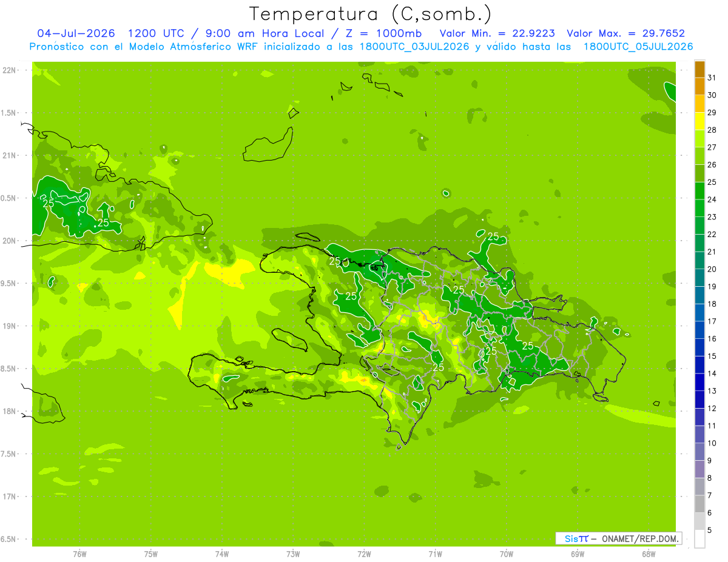Click the title "Temperatura (C,somb.)"

[371, 14]
